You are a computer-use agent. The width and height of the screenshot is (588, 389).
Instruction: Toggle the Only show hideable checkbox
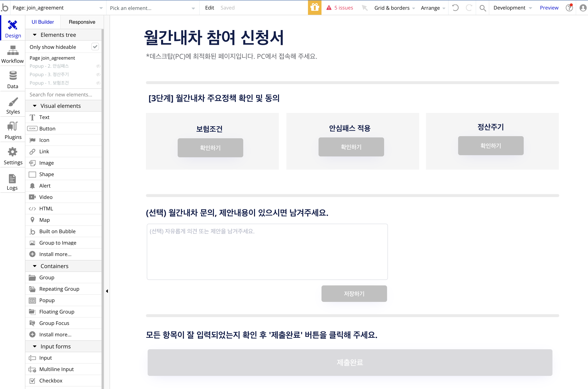pos(95,47)
